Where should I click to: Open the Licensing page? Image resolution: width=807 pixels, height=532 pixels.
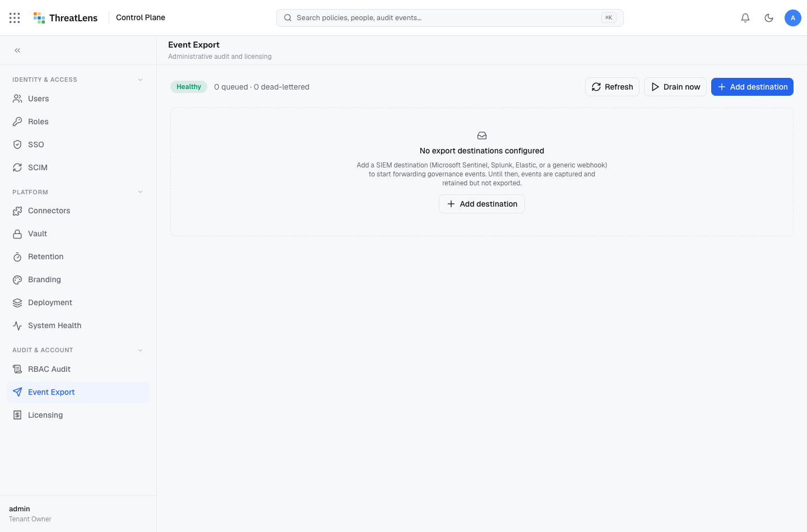78,415
